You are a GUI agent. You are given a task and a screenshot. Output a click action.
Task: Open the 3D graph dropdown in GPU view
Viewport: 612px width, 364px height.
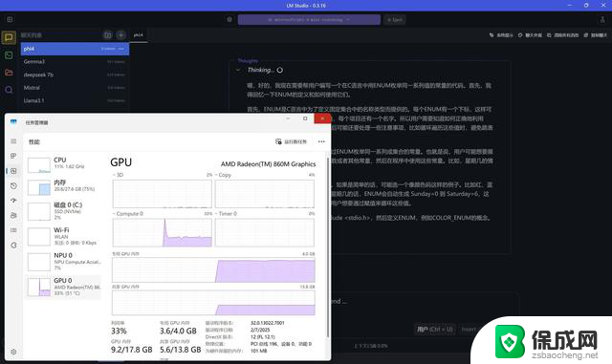[118, 175]
